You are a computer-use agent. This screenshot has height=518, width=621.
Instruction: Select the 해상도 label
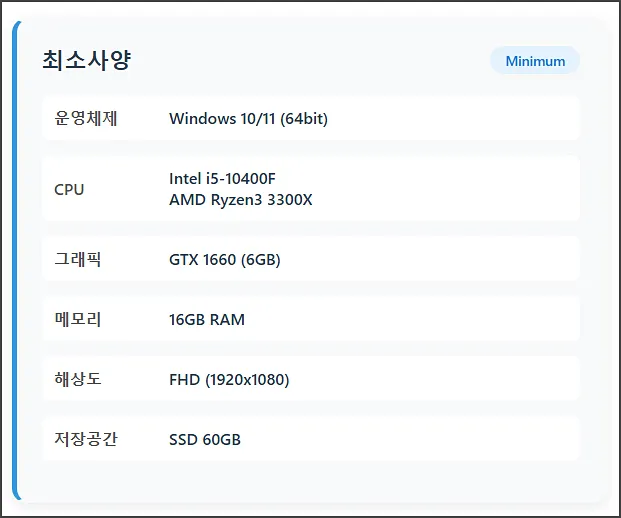pos(78,380)
